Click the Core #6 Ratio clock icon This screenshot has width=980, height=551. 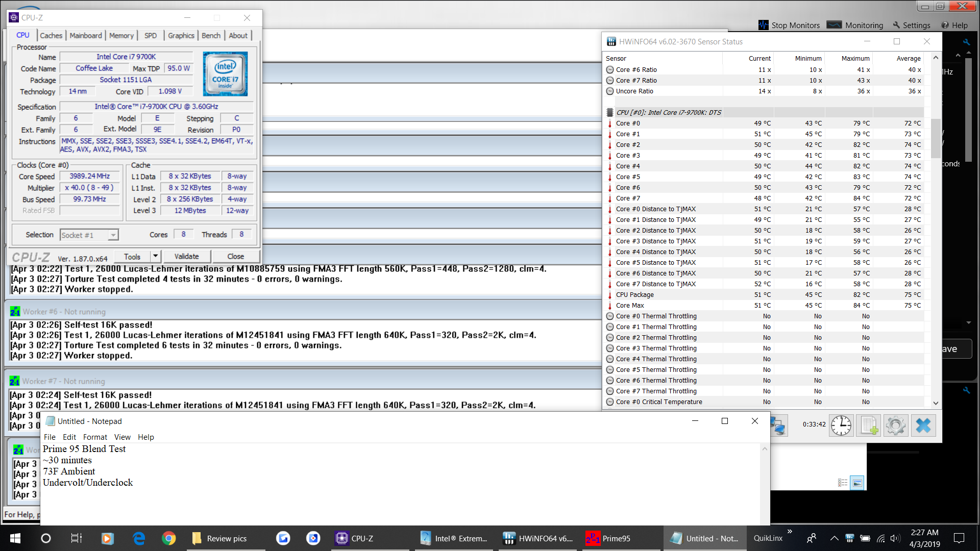(x=610, y=69)
